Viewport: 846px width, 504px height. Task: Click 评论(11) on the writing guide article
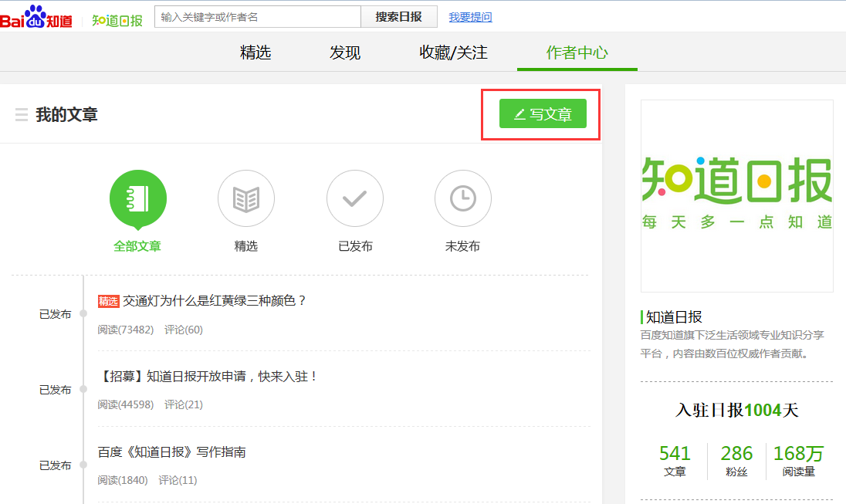[178, 480]
